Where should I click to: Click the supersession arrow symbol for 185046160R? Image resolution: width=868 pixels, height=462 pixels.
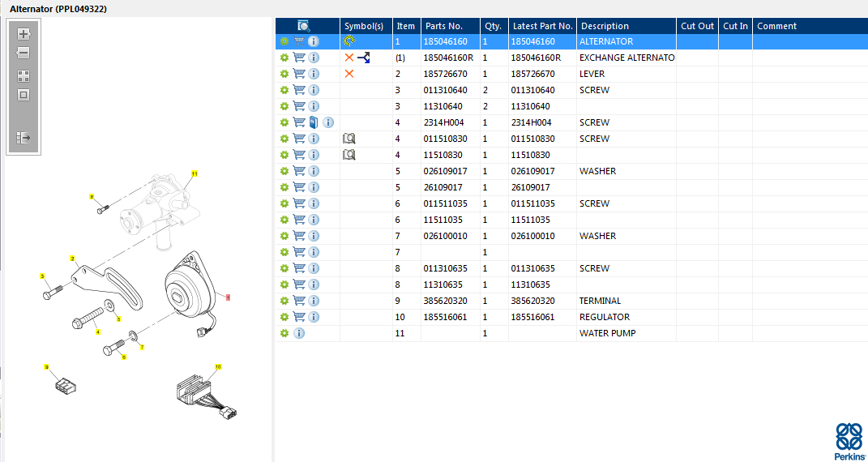[x=364, y=58]
